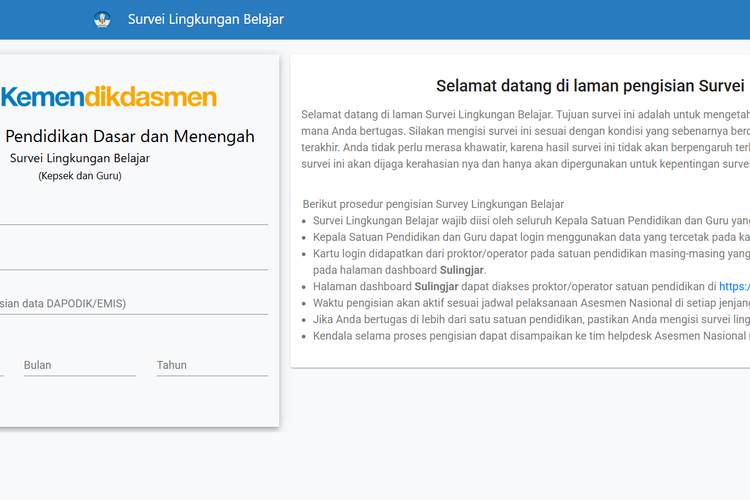Screen dimensions: 750x500
Task: Click the bullet starting 'Waktu pengisian akan aktif'
Action: click(531, 303)
